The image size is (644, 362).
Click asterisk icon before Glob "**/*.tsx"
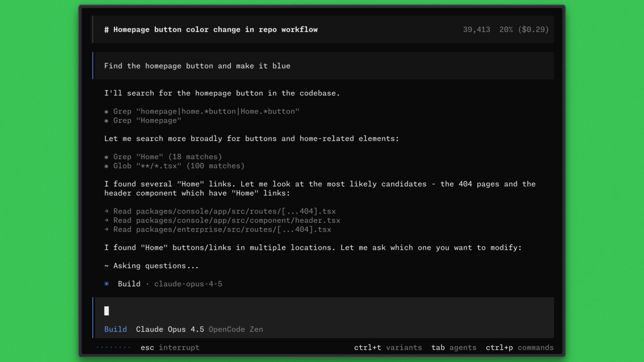coord(106,166)
